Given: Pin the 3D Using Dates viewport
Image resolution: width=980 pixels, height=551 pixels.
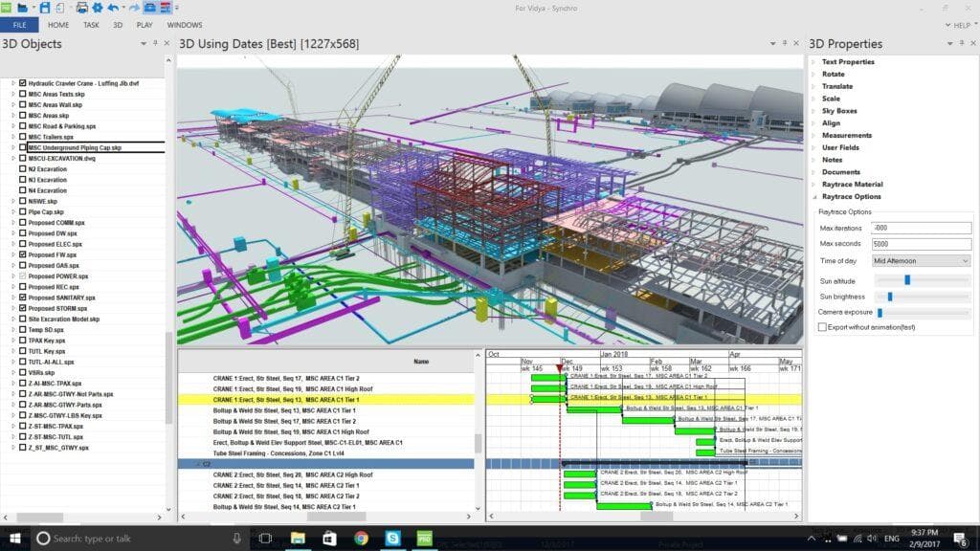Looking at the screenshot, I should [x=785, y=43].
